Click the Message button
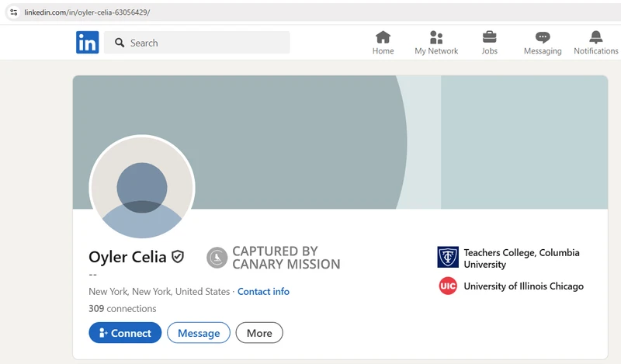Viewport: 621px width, 364px height. [199, 333]
